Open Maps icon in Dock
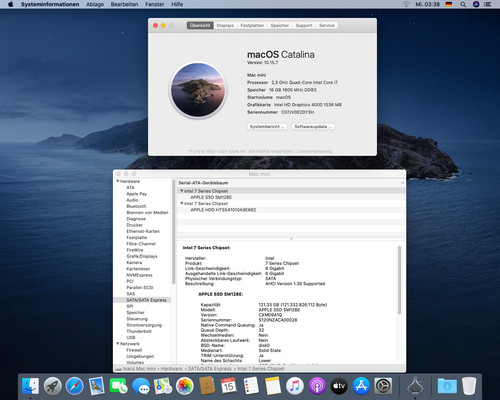 coord(163,386)
